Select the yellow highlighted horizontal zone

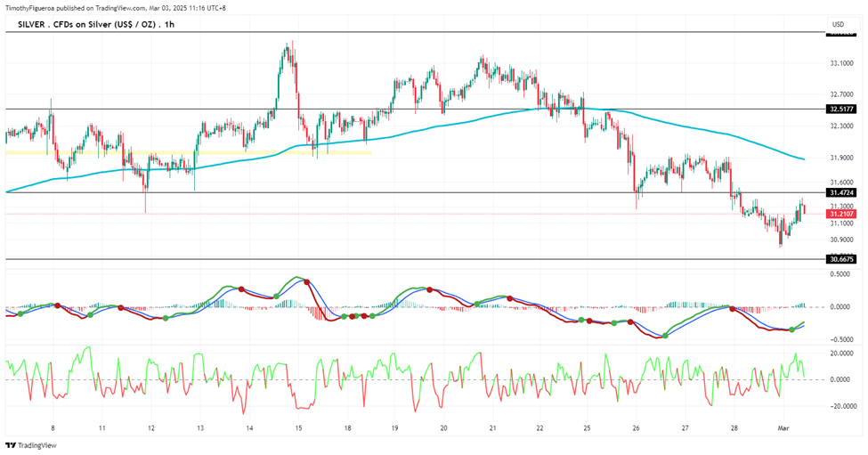(x=188, y=152)
